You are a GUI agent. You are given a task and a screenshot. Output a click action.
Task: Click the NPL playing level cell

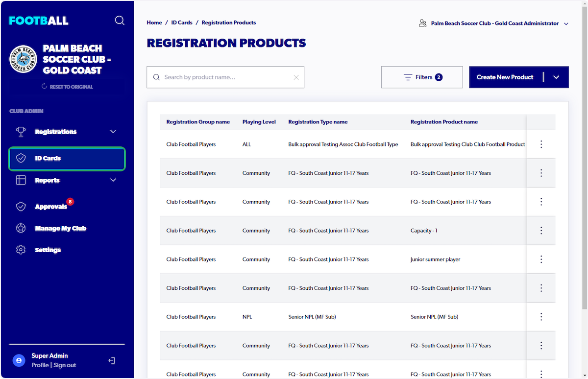point(247,317)
